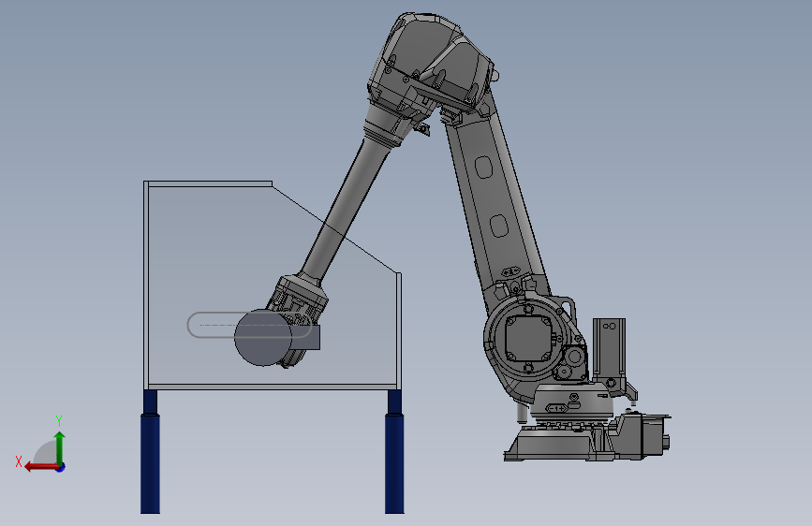Select the square motor cover on the robot shoulder

click(x=527, y=338)
